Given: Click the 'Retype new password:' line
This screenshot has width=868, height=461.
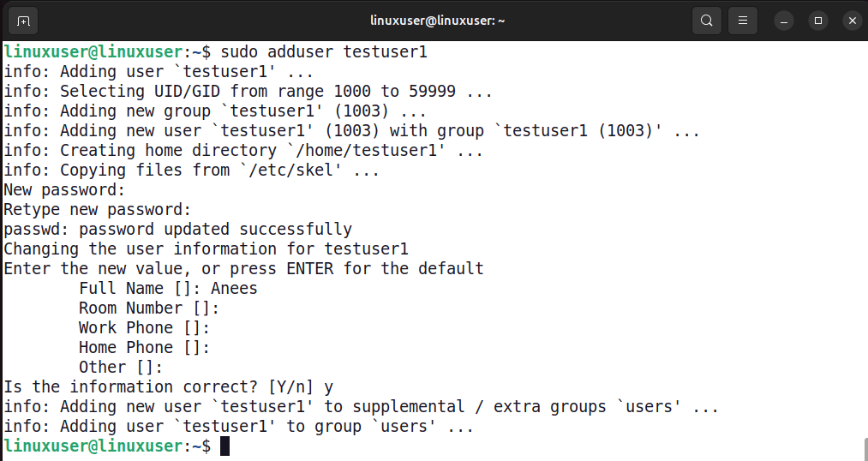Looking at the screenshot, I should pyautogui.click(x=97, y=210).
